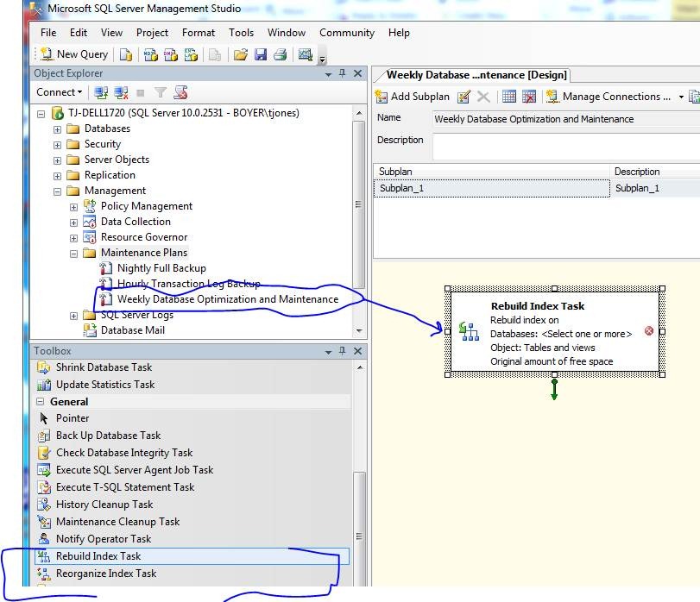The height and width of the screenshot is (602, 700).
Task: Select the Hourly Transaction Log Backup plan
Action: [188, 284]
